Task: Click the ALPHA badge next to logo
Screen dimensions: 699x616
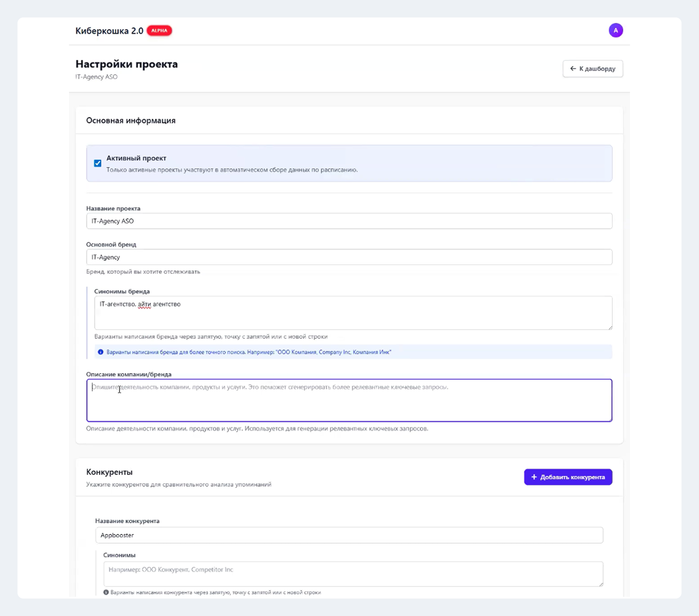Action: point(159,31)
